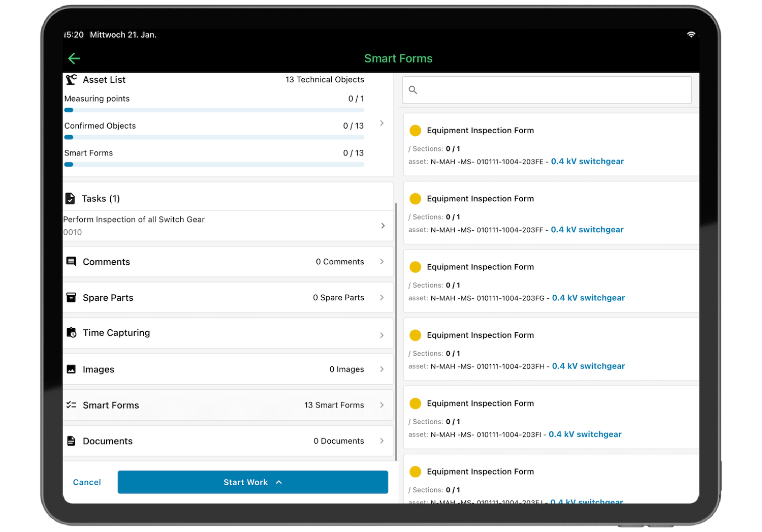Select the status indicator next to asset 203FG form
The image size is (762, 532).
[415, 267]
